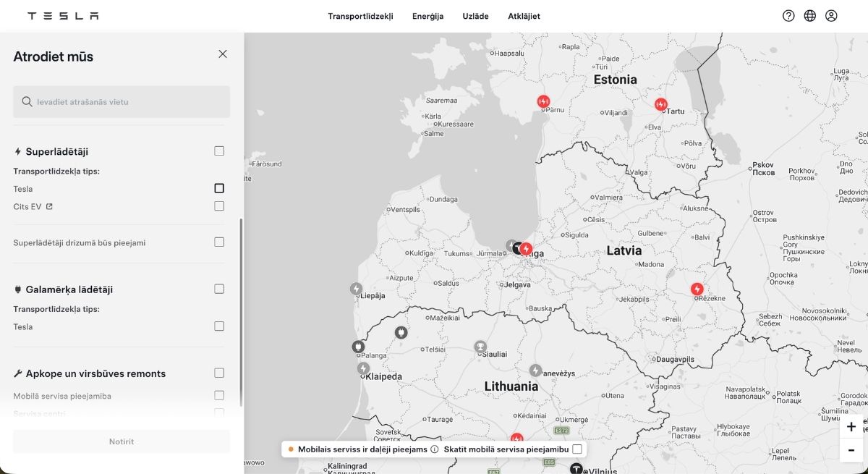Screen dimensions: 868x474
Task: Close the Atrodiet mūs panel
Action: point(223,54)
